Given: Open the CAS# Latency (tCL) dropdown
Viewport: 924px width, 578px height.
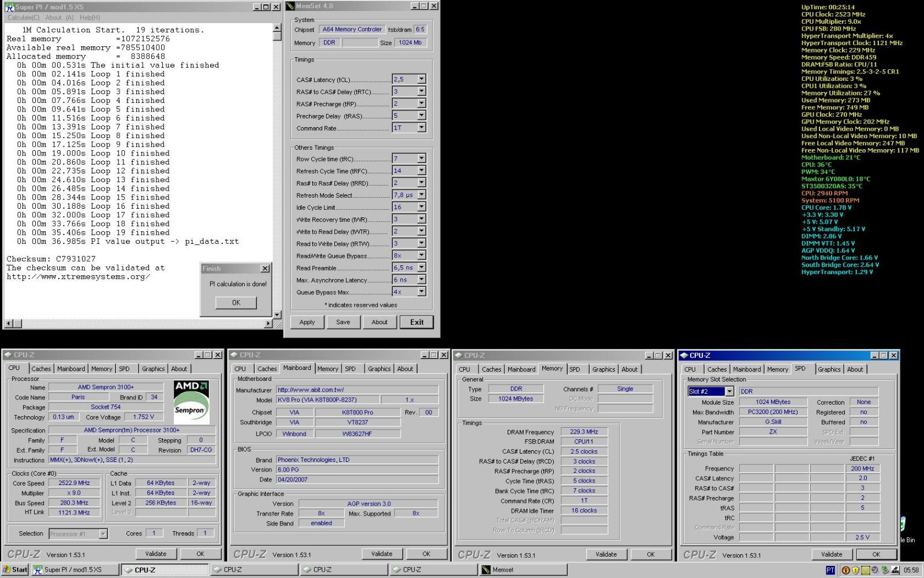Looking at the screenshot, I should click(422, 79).
